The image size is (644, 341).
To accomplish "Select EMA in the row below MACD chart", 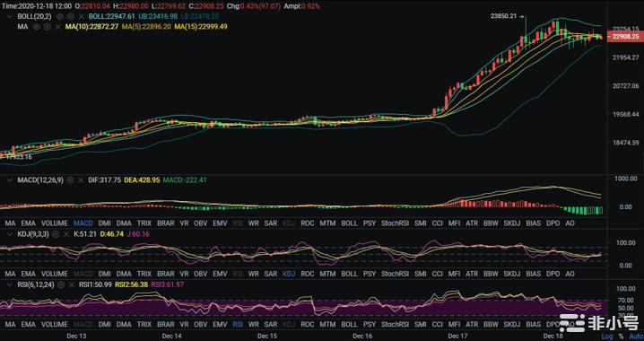I will pos(29,223).
